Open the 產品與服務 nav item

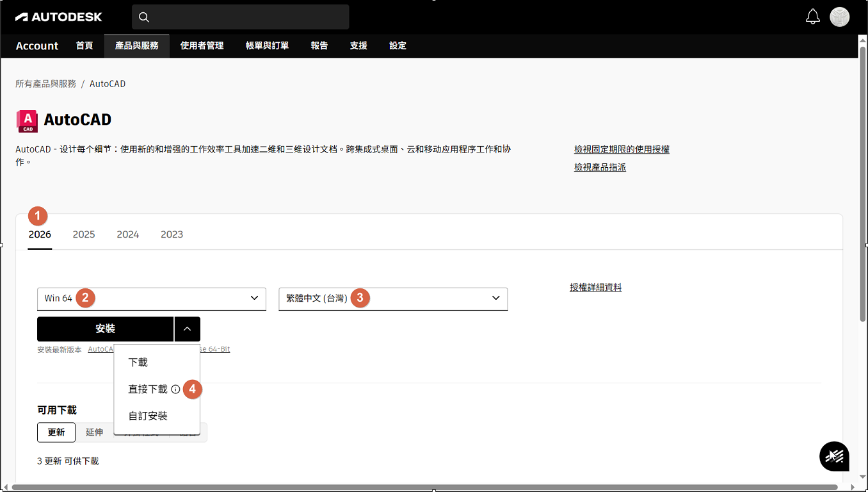pos(137,45)
